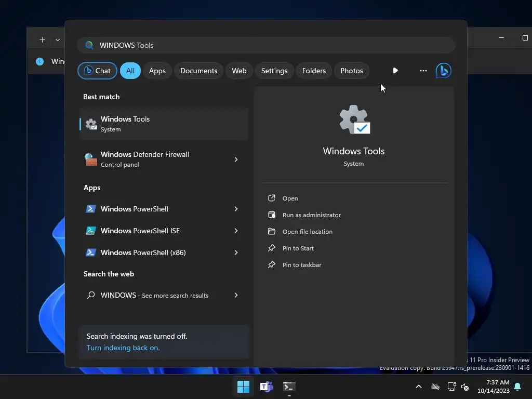Open Windows Defender Firewall result
Viewport: 532px width, 399px height.
point(164,159)
